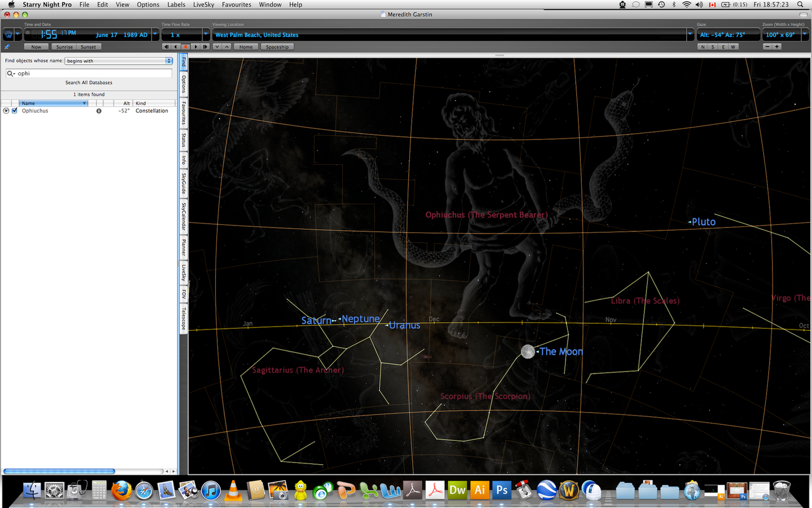Open the Time Flow Rate dropdown arrow
This screenshot has width=812, height=508.
(206, 35)
